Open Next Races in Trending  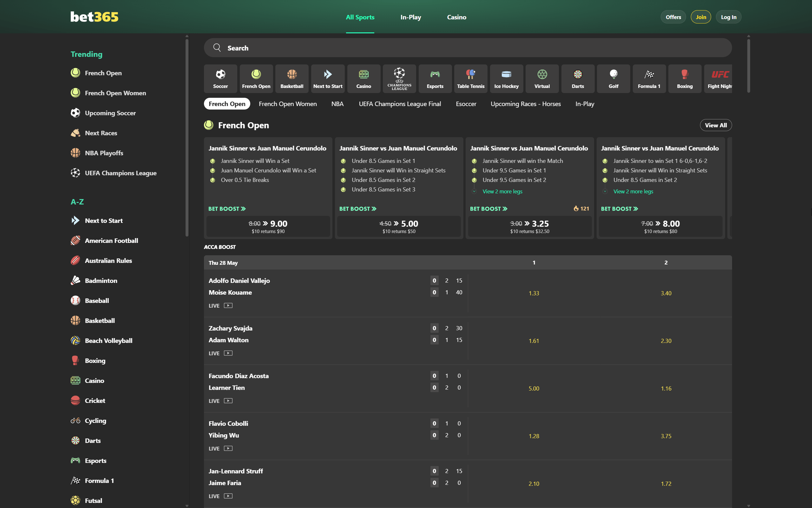pos(94,133)
